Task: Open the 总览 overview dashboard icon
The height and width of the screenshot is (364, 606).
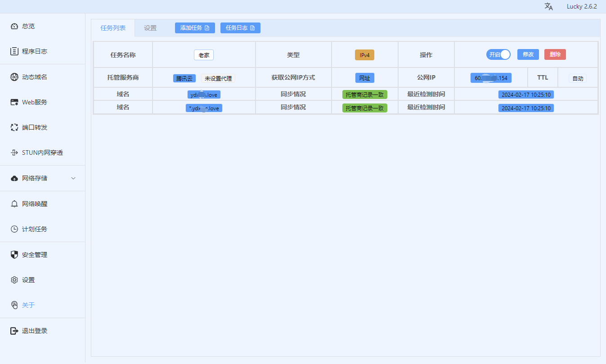Action: click(14, 26)
